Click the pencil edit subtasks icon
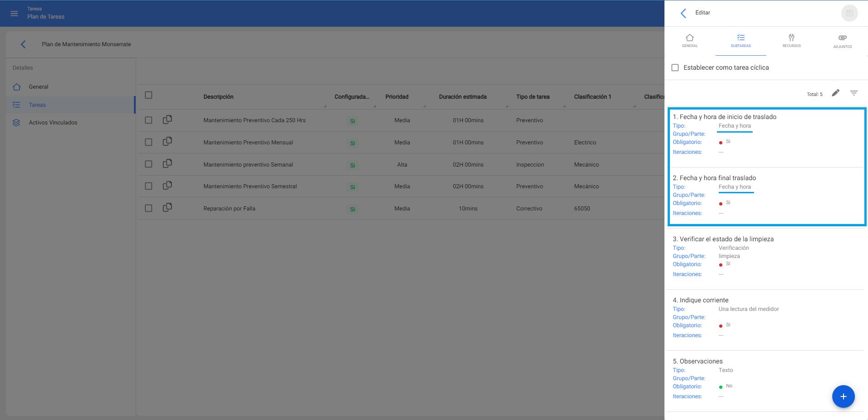Image resolution: width=868 pixels, height=420 pixels. click(835, 93)
